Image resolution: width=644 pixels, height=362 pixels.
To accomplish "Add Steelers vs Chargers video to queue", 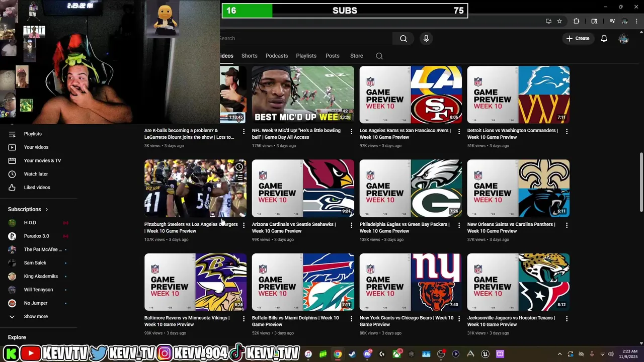I will (x=239, y=177).
